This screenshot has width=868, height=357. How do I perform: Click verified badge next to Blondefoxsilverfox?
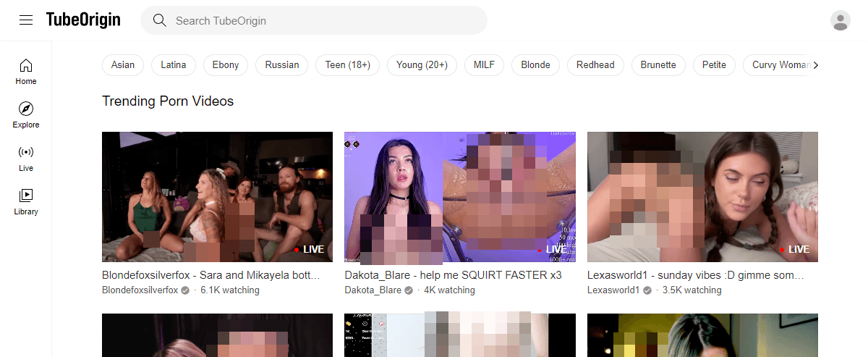tap(185, 290)
